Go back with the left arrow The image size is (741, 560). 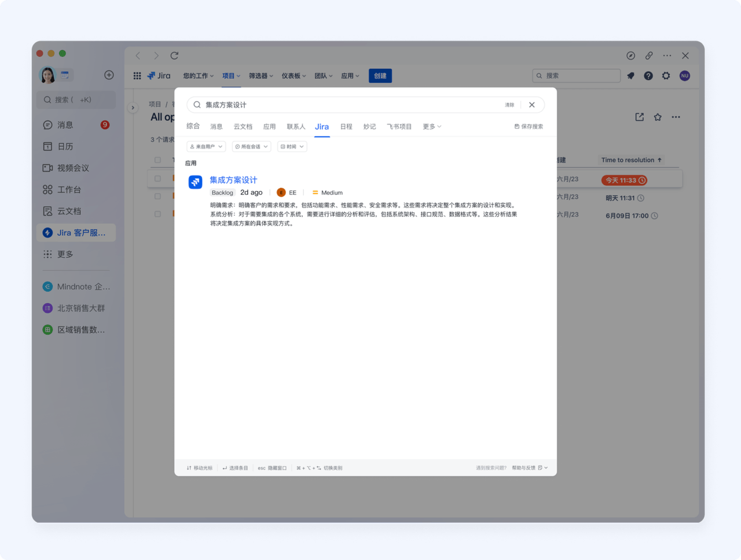coord(138,56)
